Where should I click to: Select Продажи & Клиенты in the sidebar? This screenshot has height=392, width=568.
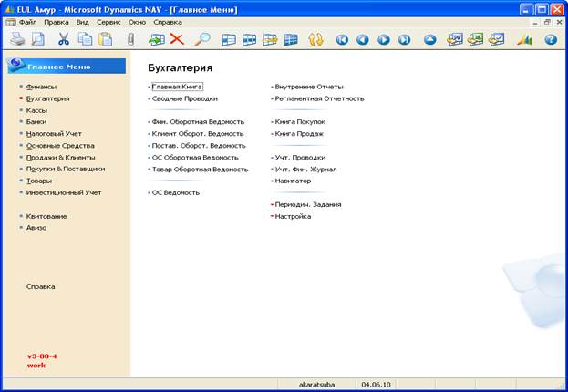click(x=60, y=157)
